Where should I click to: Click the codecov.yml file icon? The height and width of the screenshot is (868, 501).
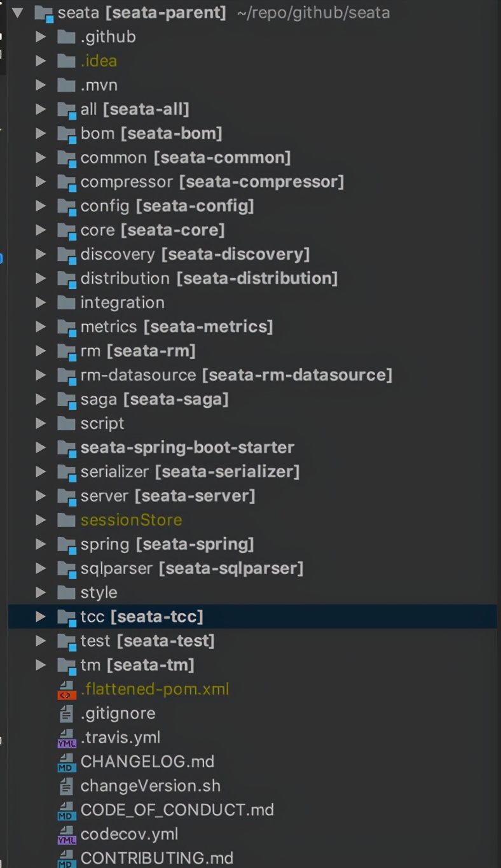[x=66, y=834]
